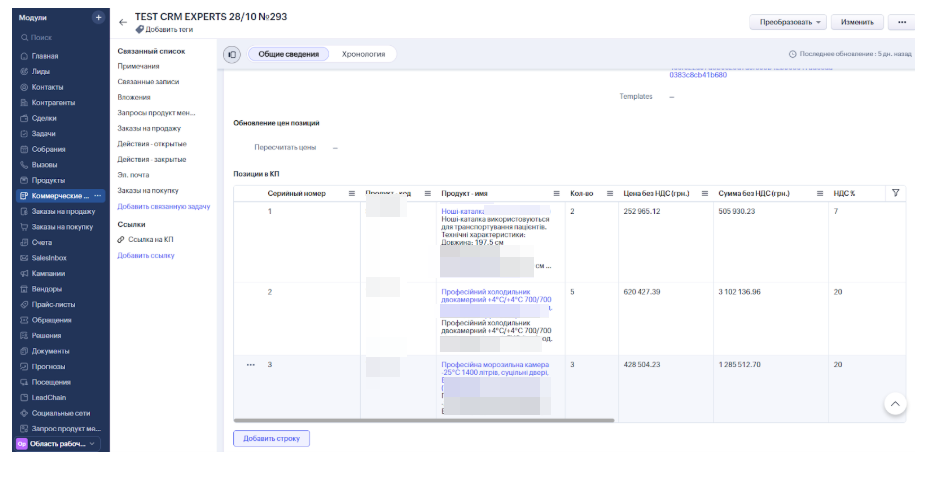The image size is (929, 477).
Task: Open Кол-во column menu
Action: tap(610, 193)
